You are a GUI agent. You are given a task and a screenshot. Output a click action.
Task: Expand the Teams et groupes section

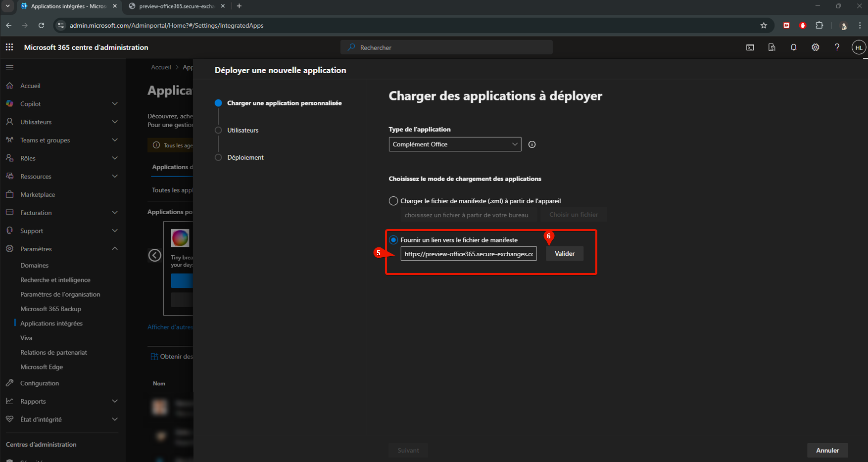coord(115,140)
